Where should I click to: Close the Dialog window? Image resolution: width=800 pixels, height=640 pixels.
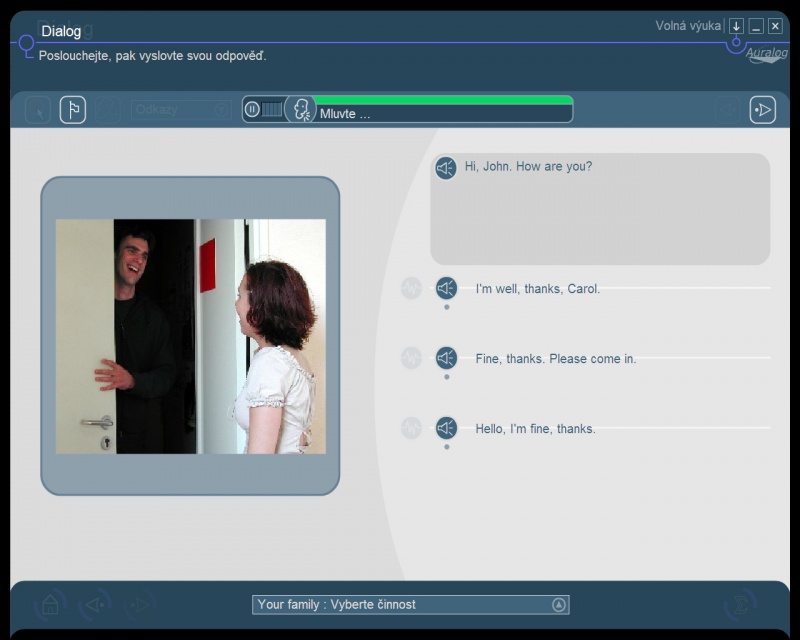click(x=776, y=26)
